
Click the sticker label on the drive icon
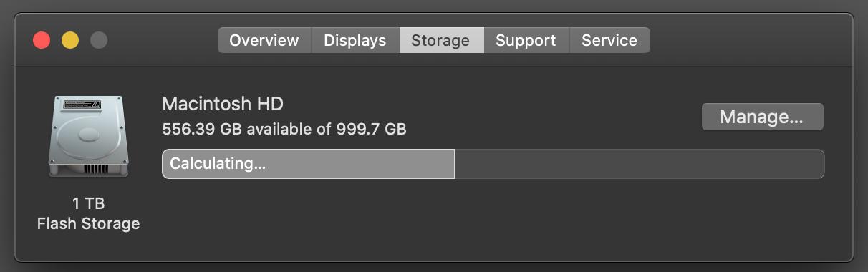(82, 104)
